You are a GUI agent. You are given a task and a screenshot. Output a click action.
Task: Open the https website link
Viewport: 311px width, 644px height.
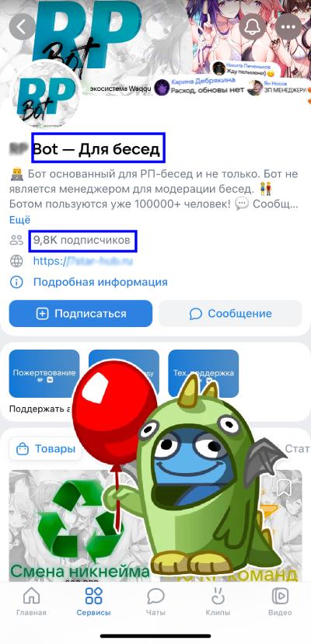[x=83, y=261]
